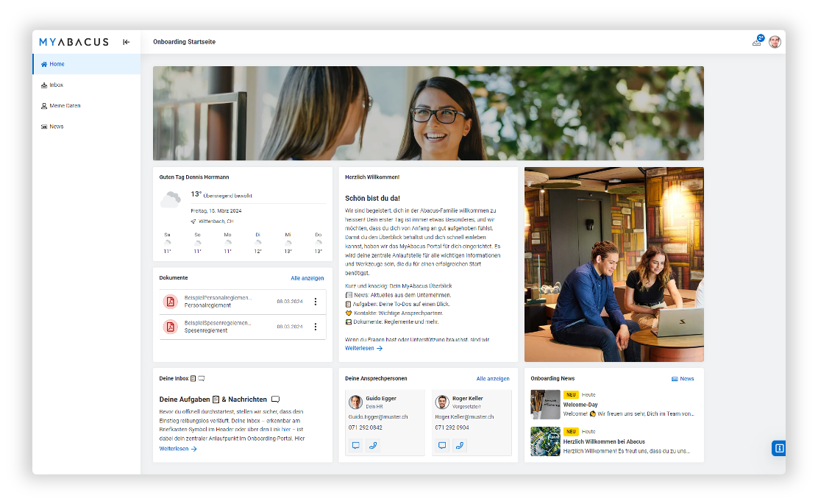Send message to Guido Egger
818x504 pixels.
(355, 445)
